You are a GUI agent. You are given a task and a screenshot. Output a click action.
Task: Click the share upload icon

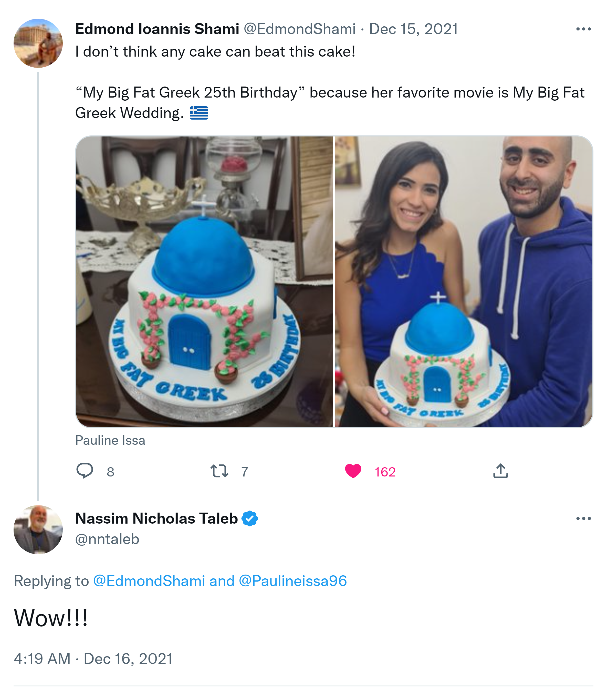(500, 471)
